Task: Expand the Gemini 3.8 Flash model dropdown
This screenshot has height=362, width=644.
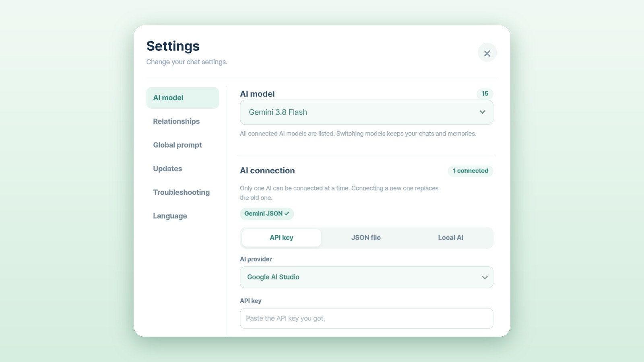Action: click(366, 112)
